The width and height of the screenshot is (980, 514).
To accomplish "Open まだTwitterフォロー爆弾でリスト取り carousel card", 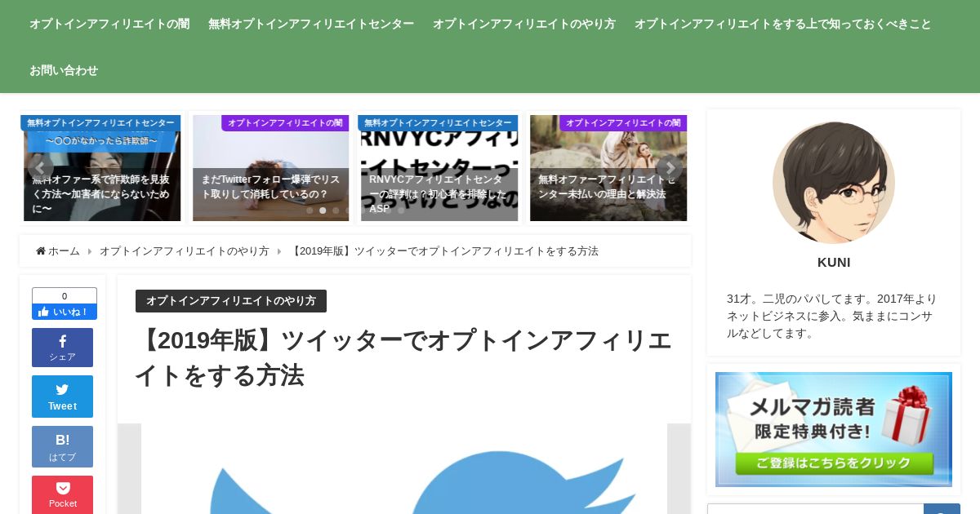I will point(270,168).
